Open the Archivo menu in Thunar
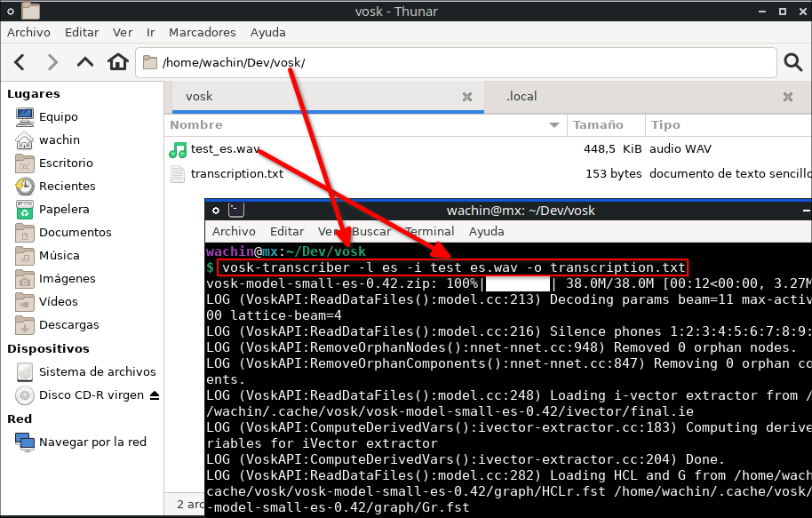Viewport: 812px width, 518px height. [29, 32]
